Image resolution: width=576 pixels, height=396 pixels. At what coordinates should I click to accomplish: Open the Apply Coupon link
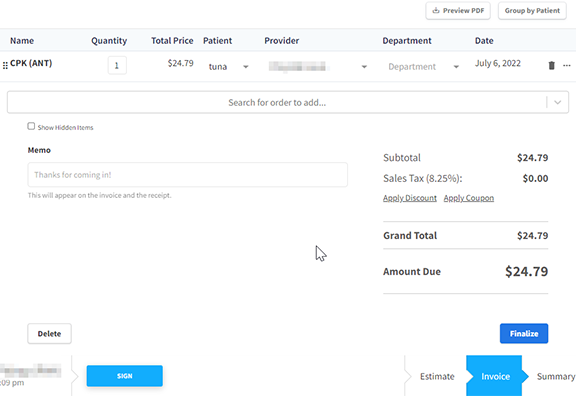click(469, 198)
